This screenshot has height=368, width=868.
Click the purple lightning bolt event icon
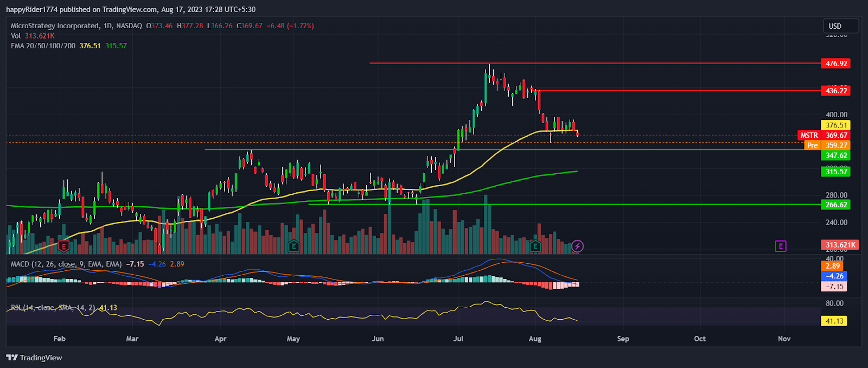click(x=577, y=246)
